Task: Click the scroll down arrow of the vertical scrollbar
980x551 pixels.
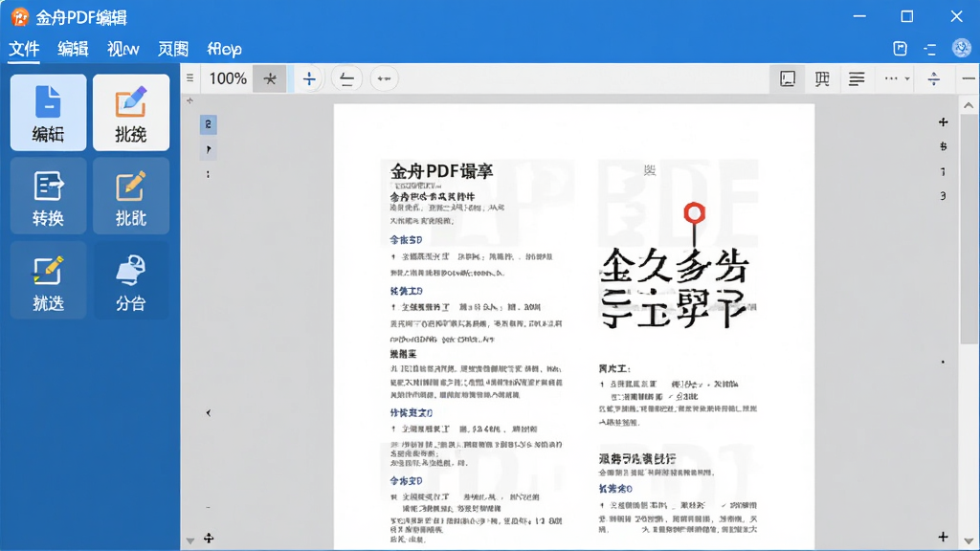Action: [x=969, y=541]
